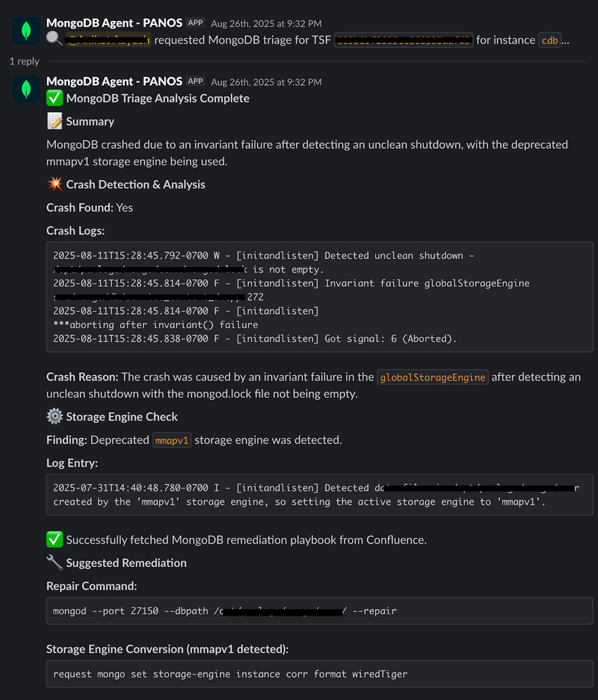
Task: Click the reply message's Aug 26th timestamp
Action: [x=266, y=82]
